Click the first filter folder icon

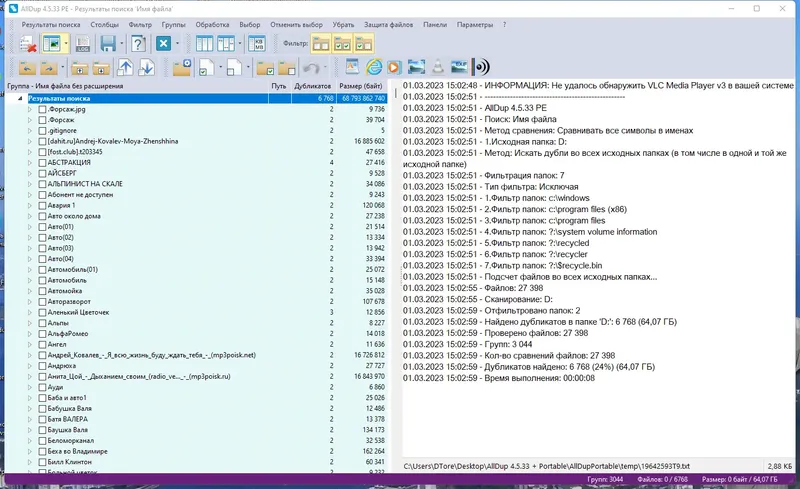pos(321,44)
